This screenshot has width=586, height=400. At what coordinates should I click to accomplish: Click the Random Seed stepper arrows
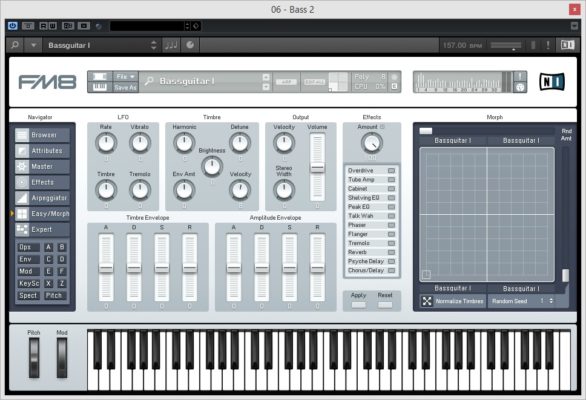[x=551, y=301]
